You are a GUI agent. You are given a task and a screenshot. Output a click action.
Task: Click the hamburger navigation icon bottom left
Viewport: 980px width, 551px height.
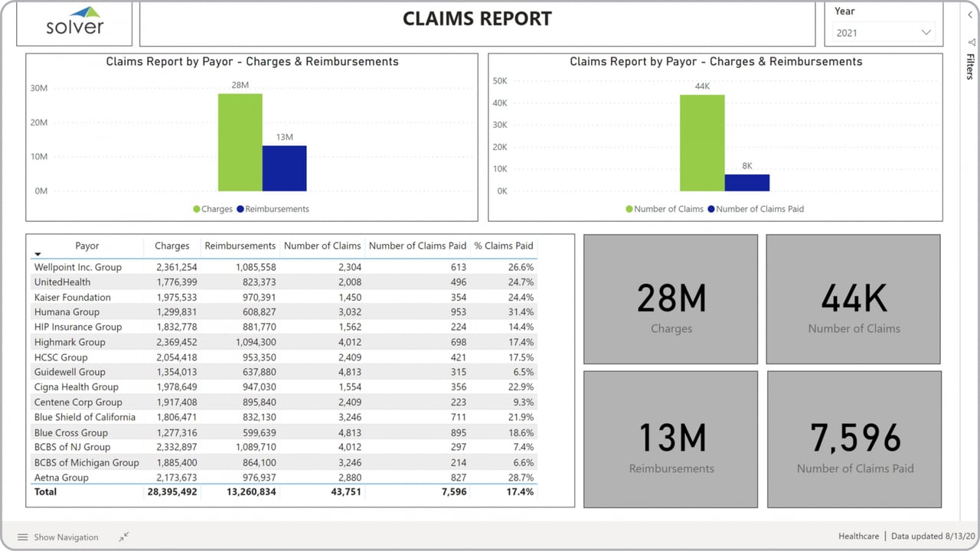pos(23,537)
